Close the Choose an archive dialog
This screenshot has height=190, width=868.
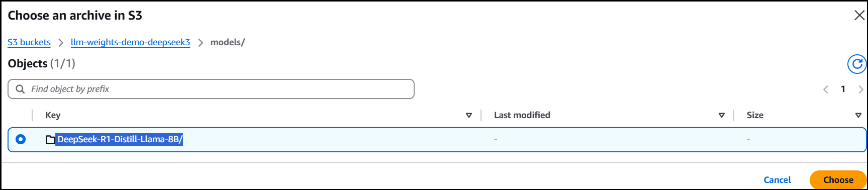click(859, 16)
